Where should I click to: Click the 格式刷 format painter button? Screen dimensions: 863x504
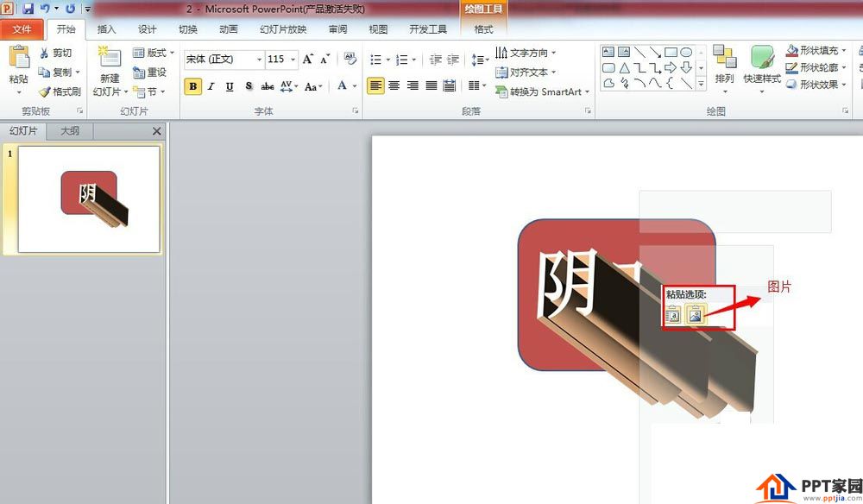(x=60, y=91)
